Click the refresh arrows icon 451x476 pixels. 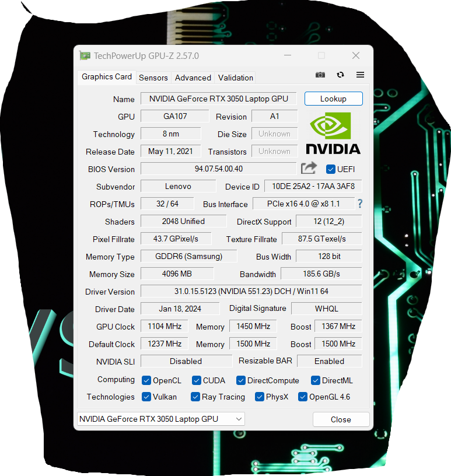pos(341,75)
